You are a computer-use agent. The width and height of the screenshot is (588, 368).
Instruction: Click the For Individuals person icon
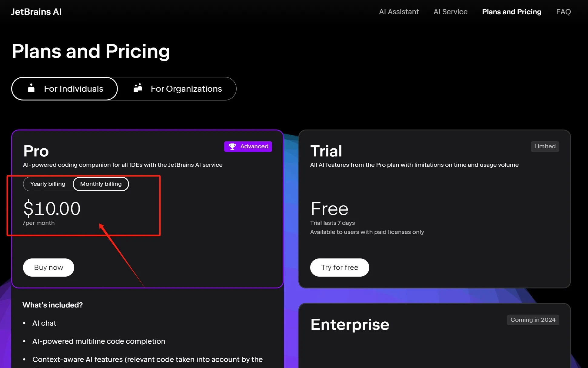point(32,89)
